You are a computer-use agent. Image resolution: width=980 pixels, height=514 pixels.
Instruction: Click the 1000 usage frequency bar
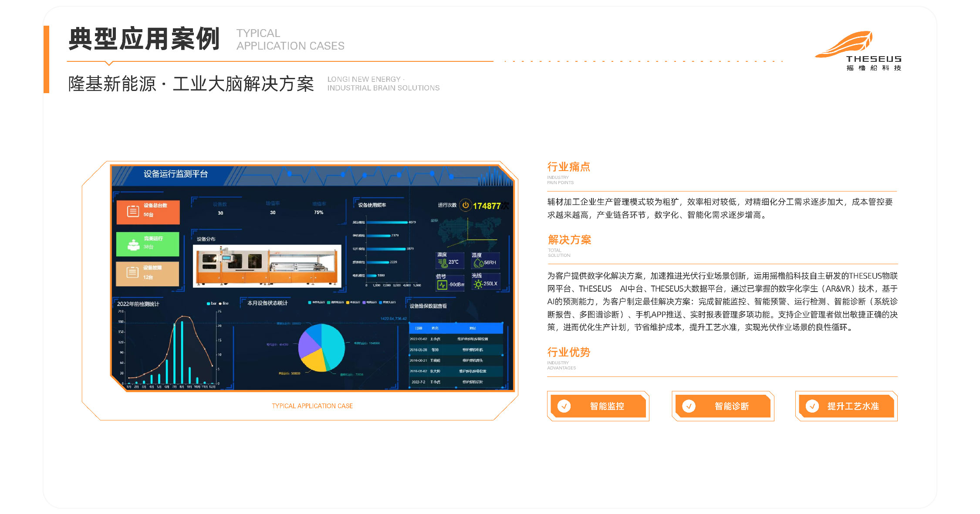(x=372, y=275)
